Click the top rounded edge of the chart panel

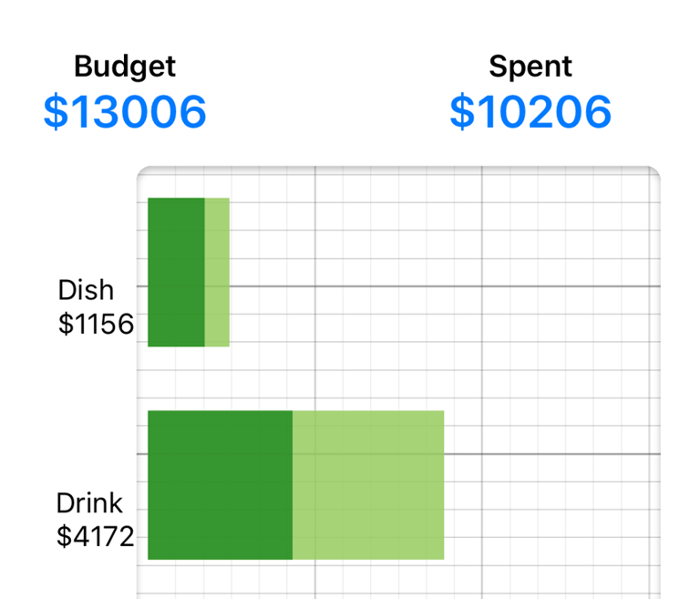tap(398, 168)
